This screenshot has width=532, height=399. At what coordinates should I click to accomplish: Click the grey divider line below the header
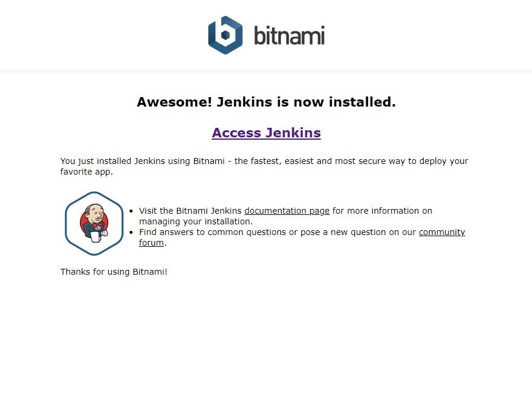click(x=266, y=71)
